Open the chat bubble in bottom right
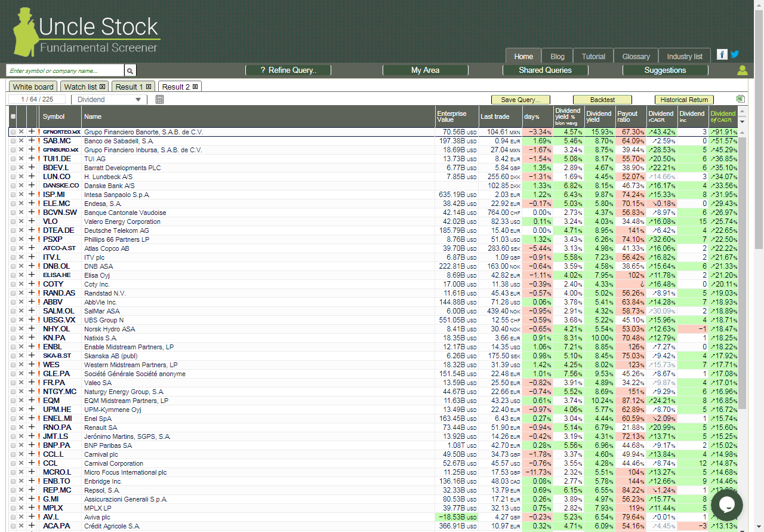764x532 pixels. pos(727,505)
